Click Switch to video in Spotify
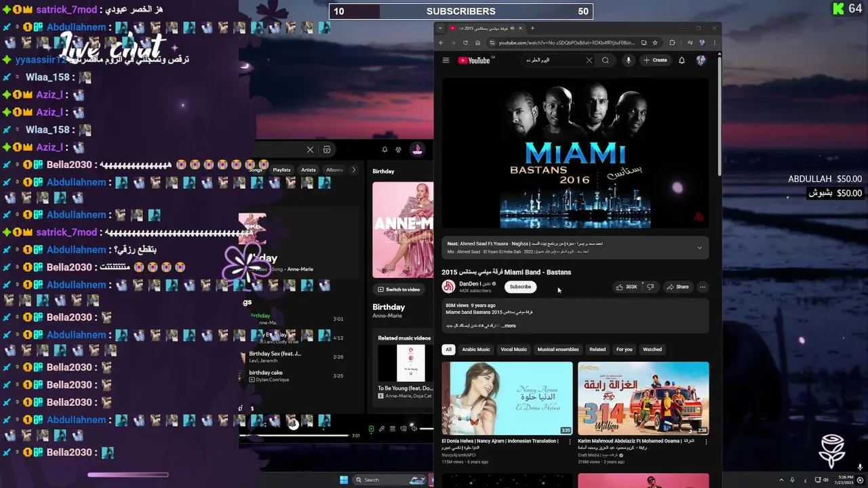868x488 pixels. [x=399, y=289]
